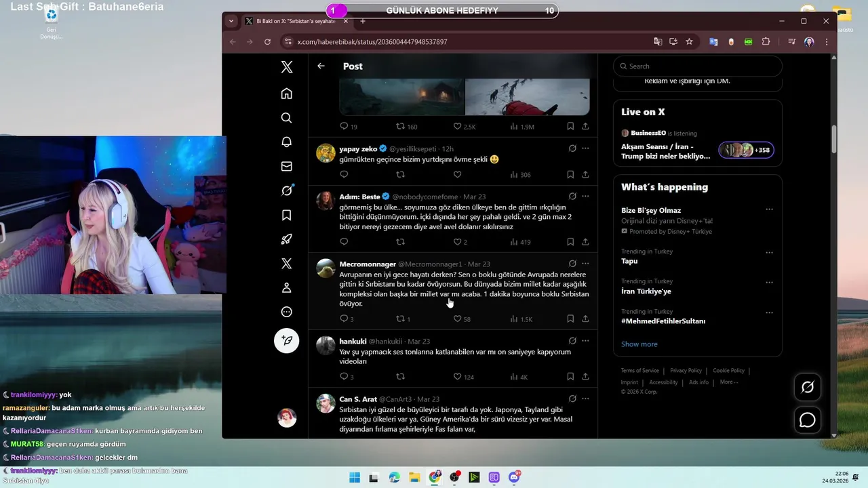
Task: Open more options for #MehmedFetihlerSultanı trend
Action: point(769,312)
